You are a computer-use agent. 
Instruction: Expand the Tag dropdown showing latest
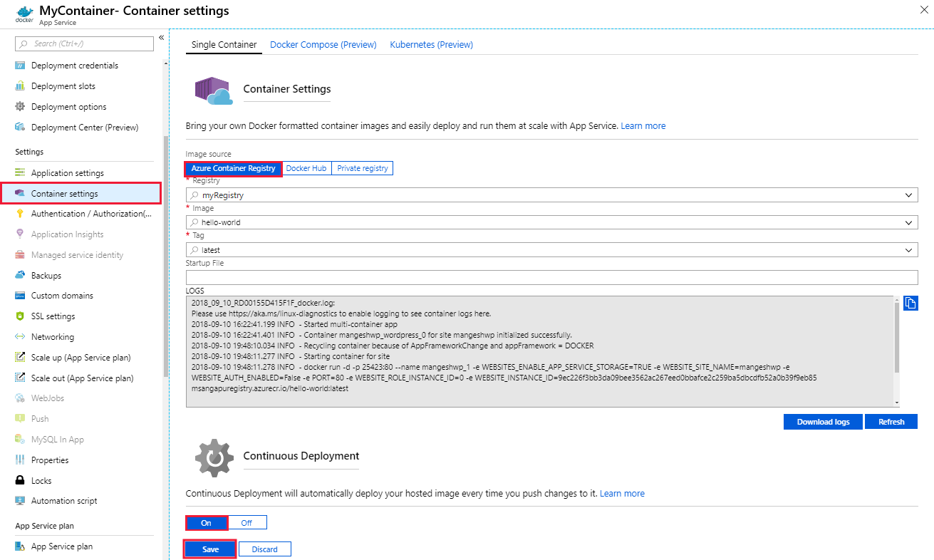909,250
